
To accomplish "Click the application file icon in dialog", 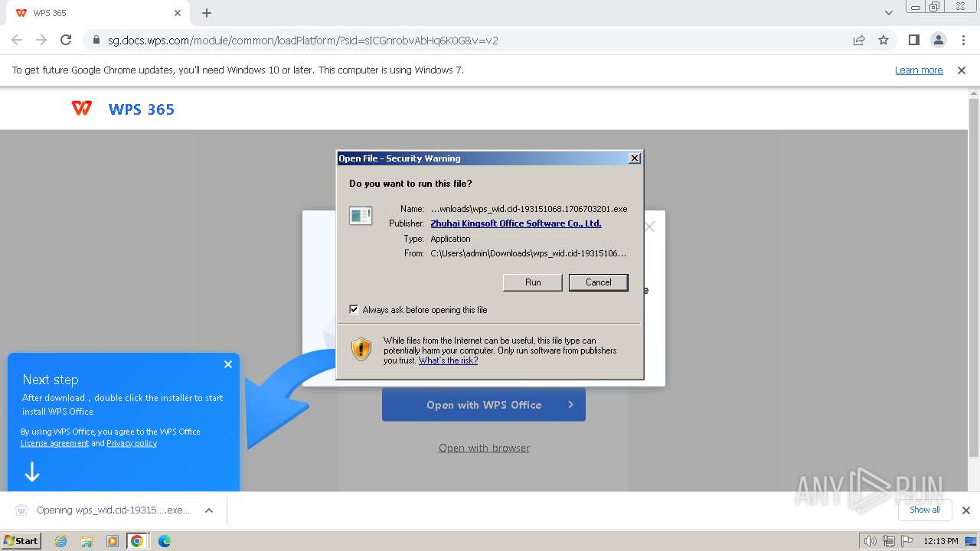I will [x=361, y=215].
